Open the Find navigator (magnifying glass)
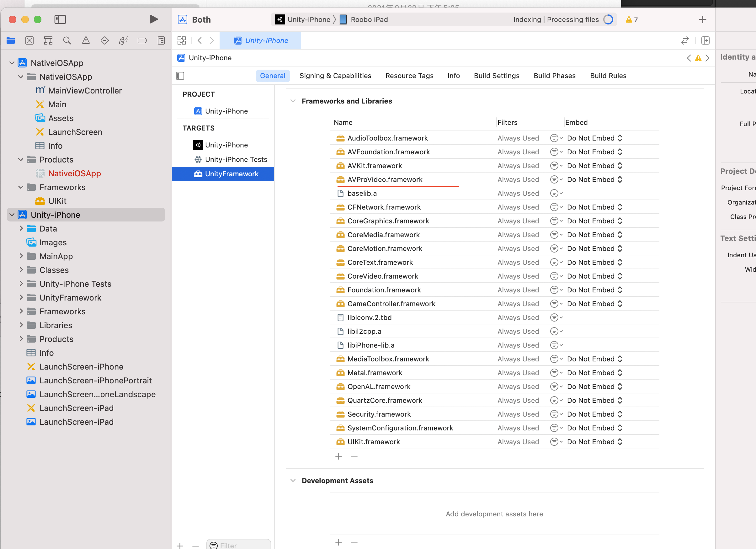Screen dimensions: 756x549 click(x=67, y=40)
